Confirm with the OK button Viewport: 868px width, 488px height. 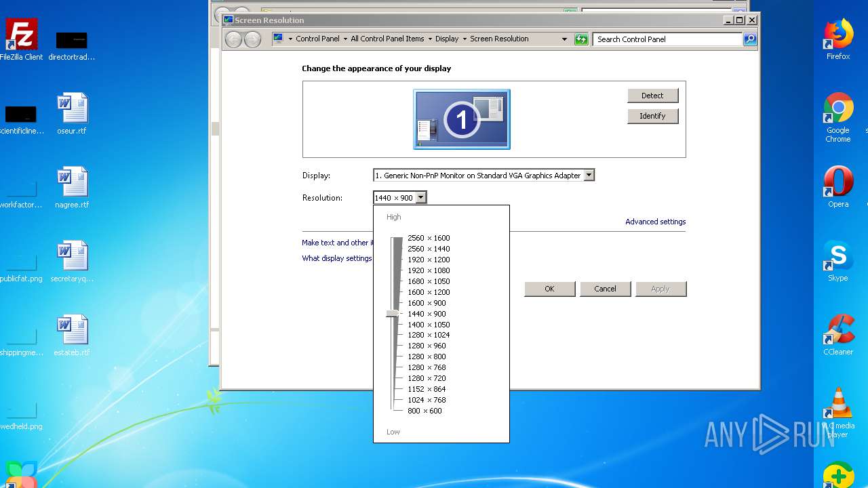549,289
